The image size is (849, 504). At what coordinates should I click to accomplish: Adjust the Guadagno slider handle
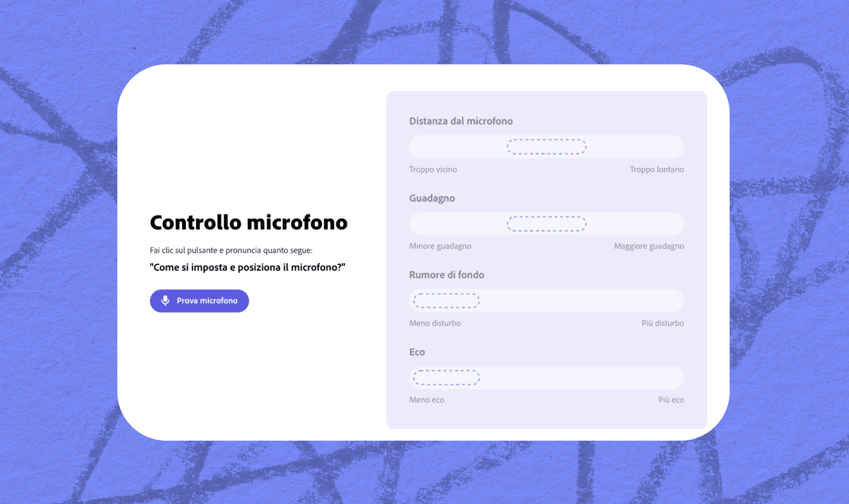point(546,223)
